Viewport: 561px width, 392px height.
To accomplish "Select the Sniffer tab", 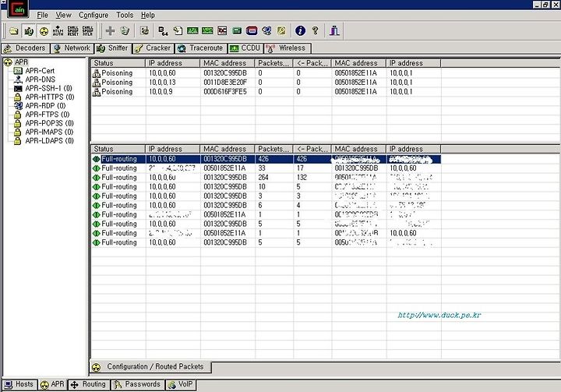I will (113, 48).
